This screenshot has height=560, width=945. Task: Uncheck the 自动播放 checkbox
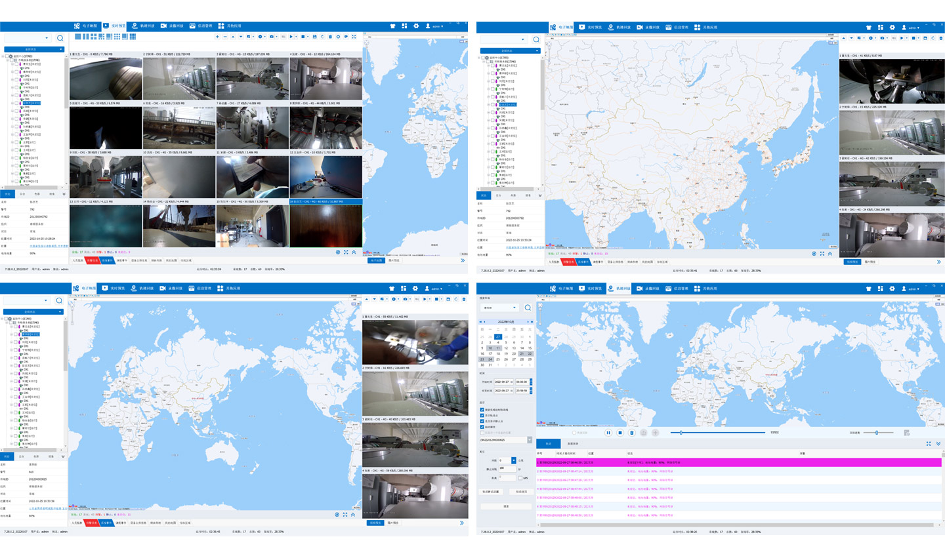(482, 427)
